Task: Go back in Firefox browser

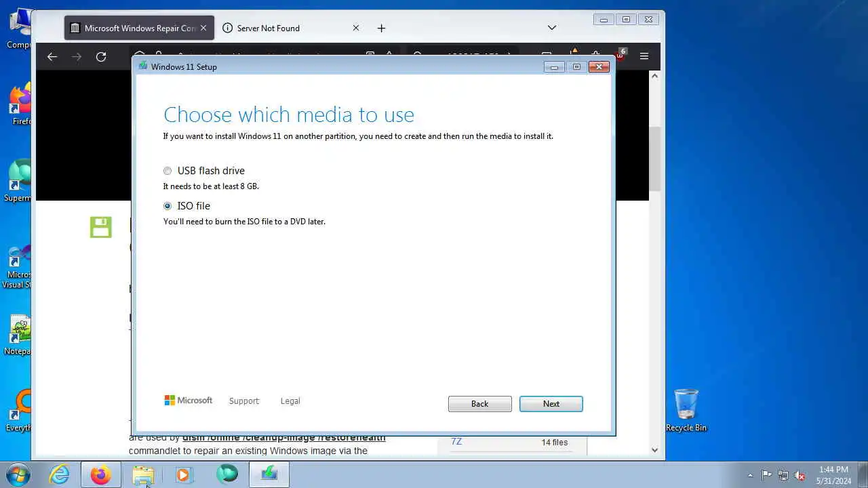Action: tap(52, 57)
